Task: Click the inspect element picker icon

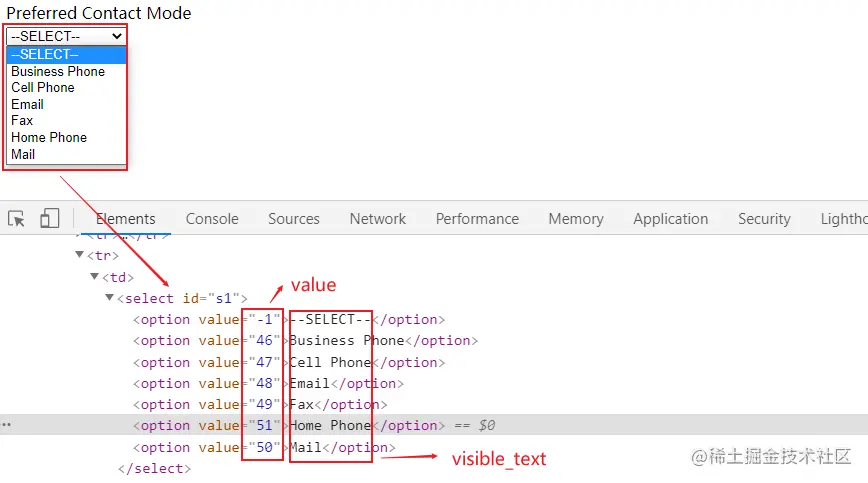Action: click(x=16, y=219)
